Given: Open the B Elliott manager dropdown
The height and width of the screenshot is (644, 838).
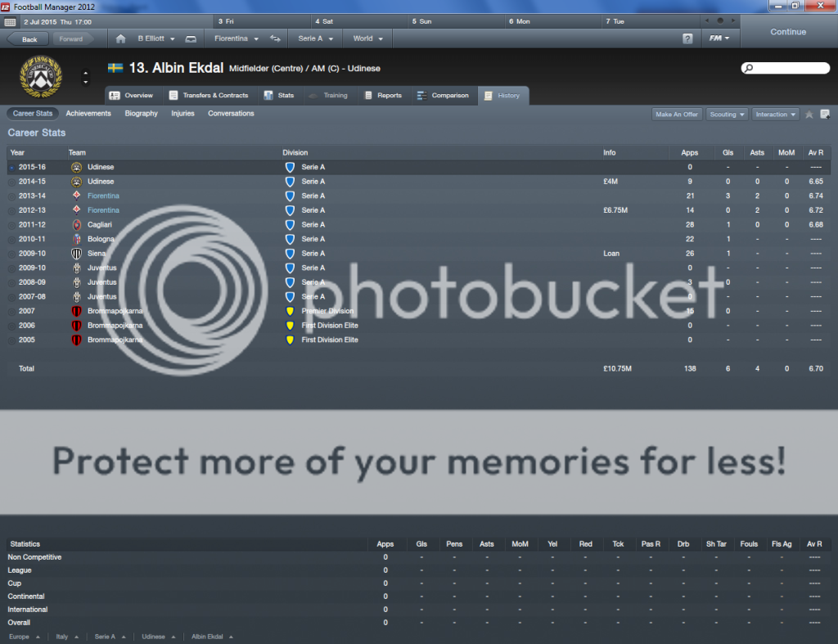Looking at the screenshot, I should (x=156, y=39).
